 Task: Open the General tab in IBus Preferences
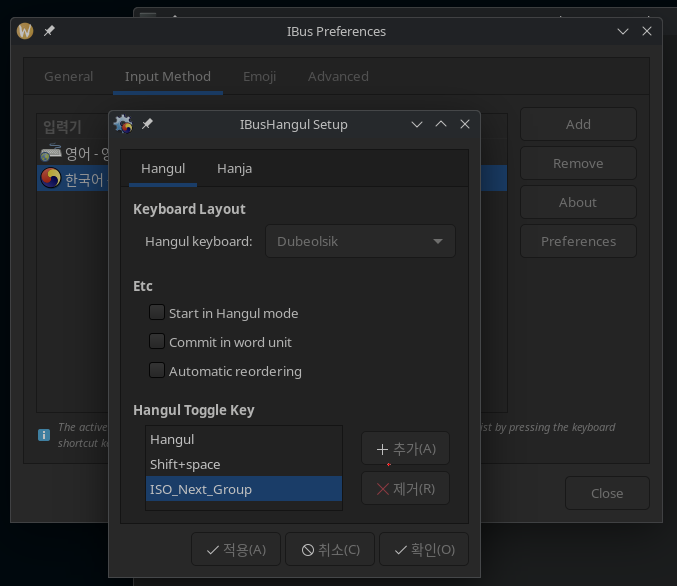69,76
